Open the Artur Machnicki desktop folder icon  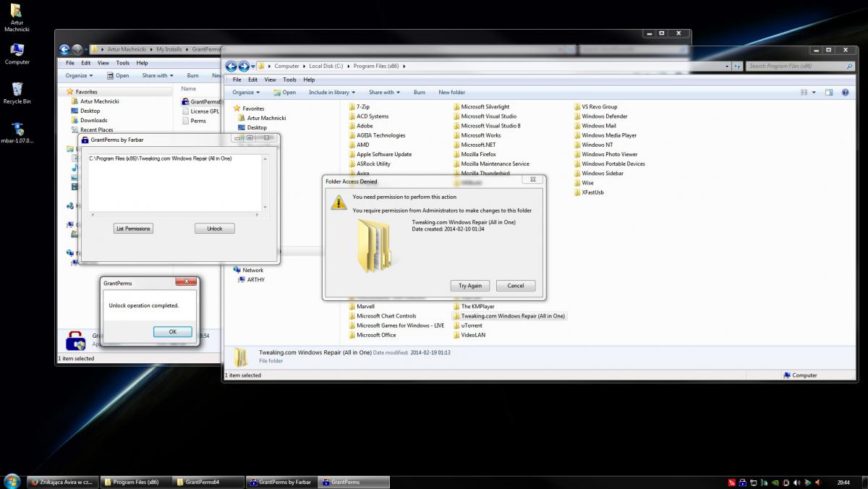coord(16,18)
